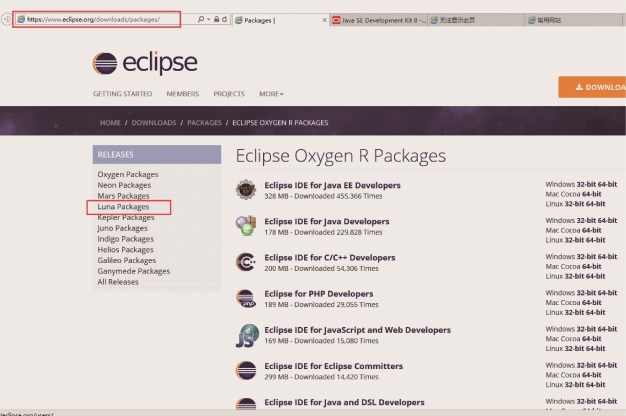626x416 pixels.
Task: Open Eclipse IDE for Java Developers title
Action: coord(327,222)
